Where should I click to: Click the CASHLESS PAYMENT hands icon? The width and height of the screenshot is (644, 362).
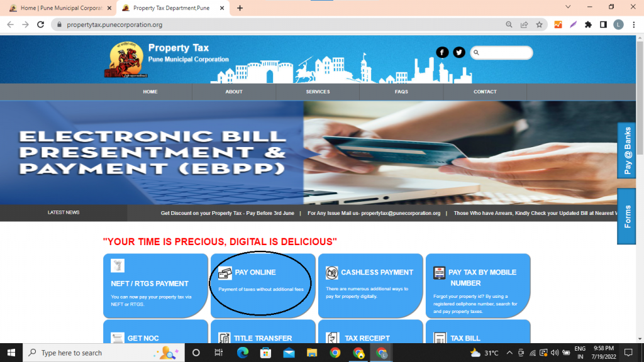(331, 273)
